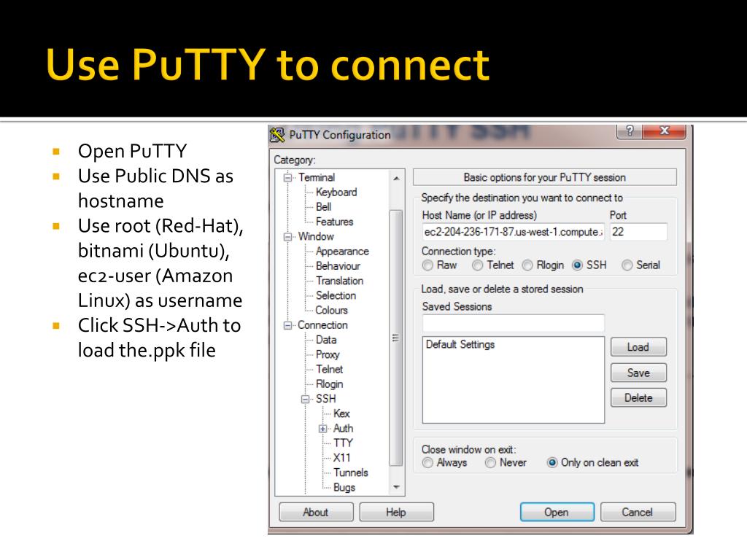Select Rlogin in category tree
The image size is (747, 560).
coord(329,384)
